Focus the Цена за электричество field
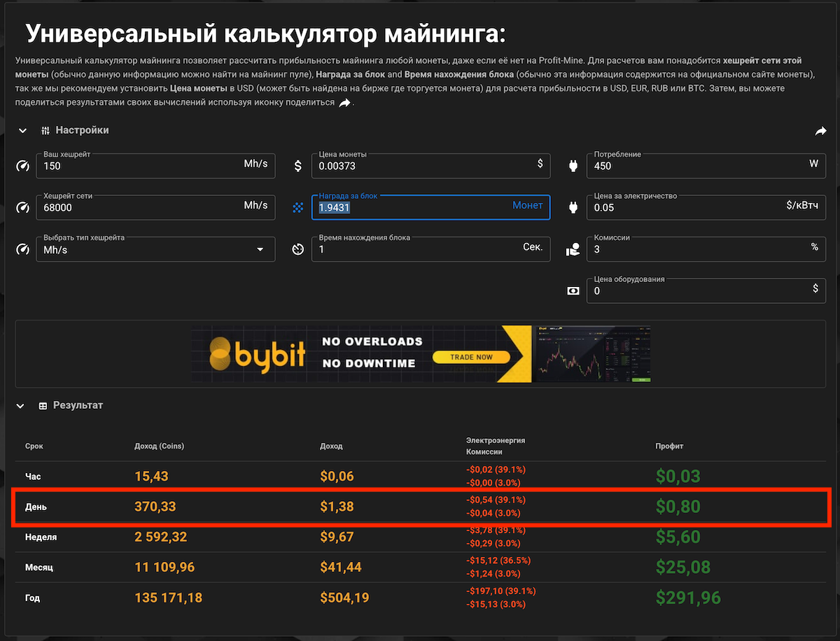Viewport: 840px width, 641px height. 686,208
